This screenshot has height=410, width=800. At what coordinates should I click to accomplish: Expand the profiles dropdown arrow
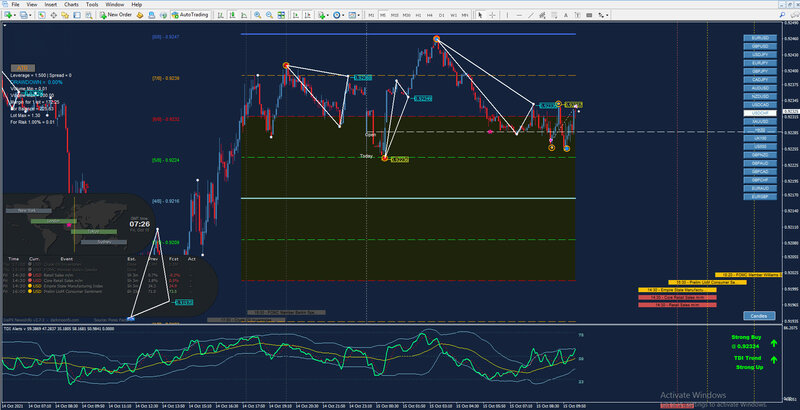(30, 15)
